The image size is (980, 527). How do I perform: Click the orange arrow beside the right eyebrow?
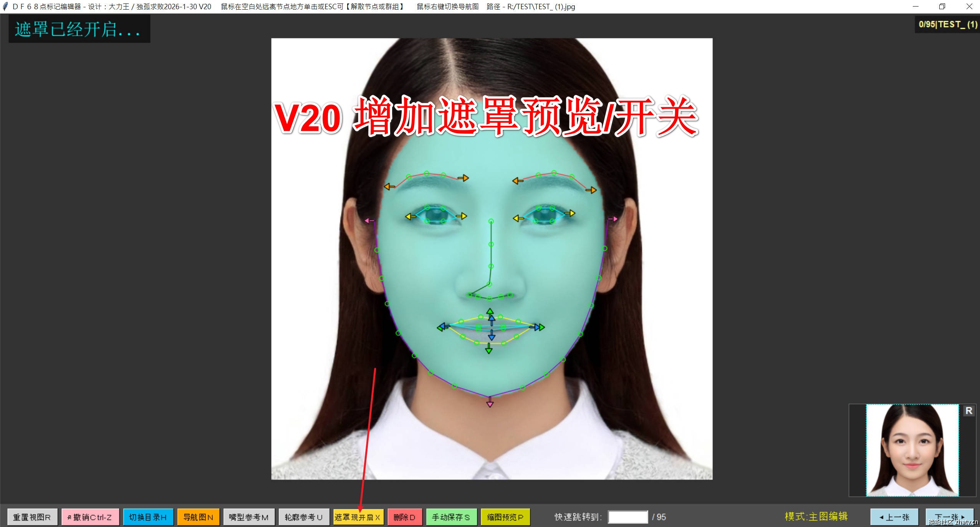coord(593,189)
